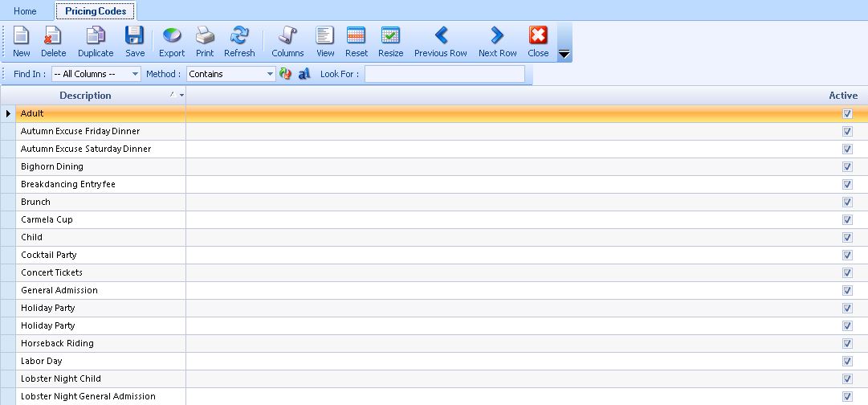Refresh the pricing codes grid

(239, 42)
